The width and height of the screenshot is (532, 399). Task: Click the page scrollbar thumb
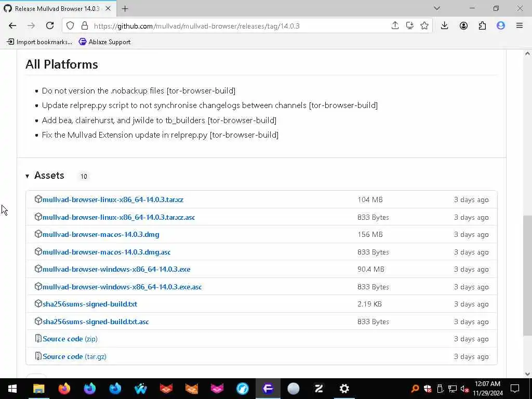pos(527,275)
